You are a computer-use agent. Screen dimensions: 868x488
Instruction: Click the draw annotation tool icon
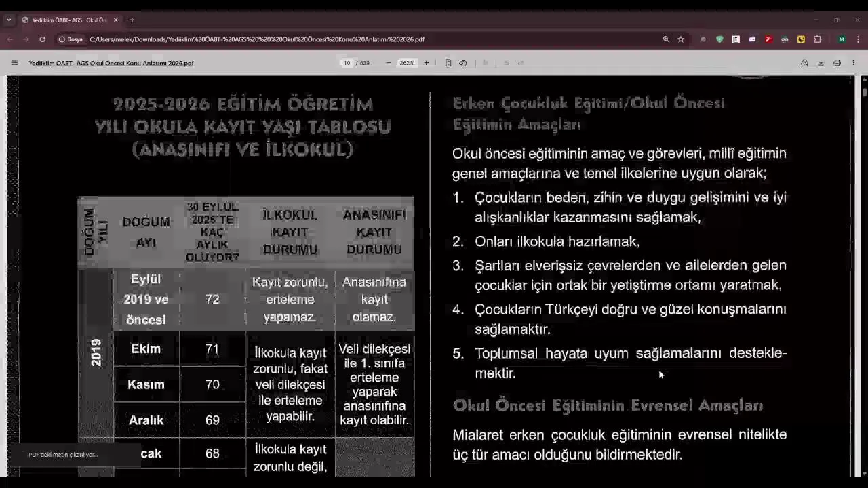click(486, 63)
